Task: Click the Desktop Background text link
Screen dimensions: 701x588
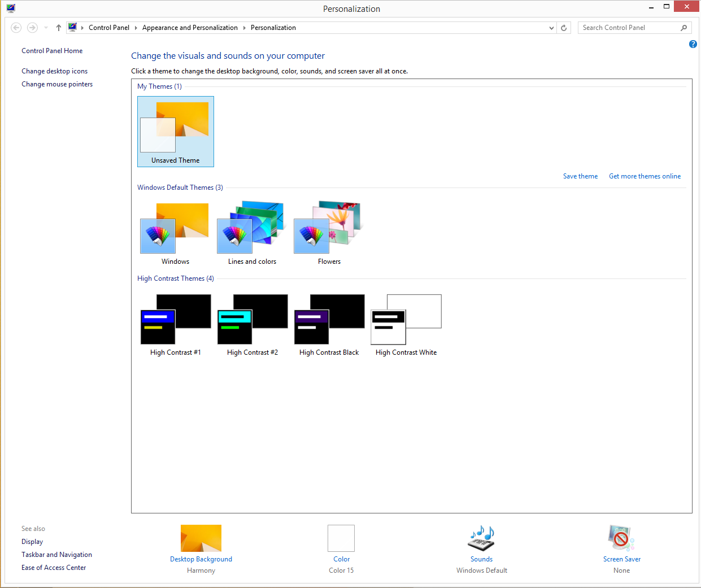Action: pyautogui.click(x=201, y=559)
